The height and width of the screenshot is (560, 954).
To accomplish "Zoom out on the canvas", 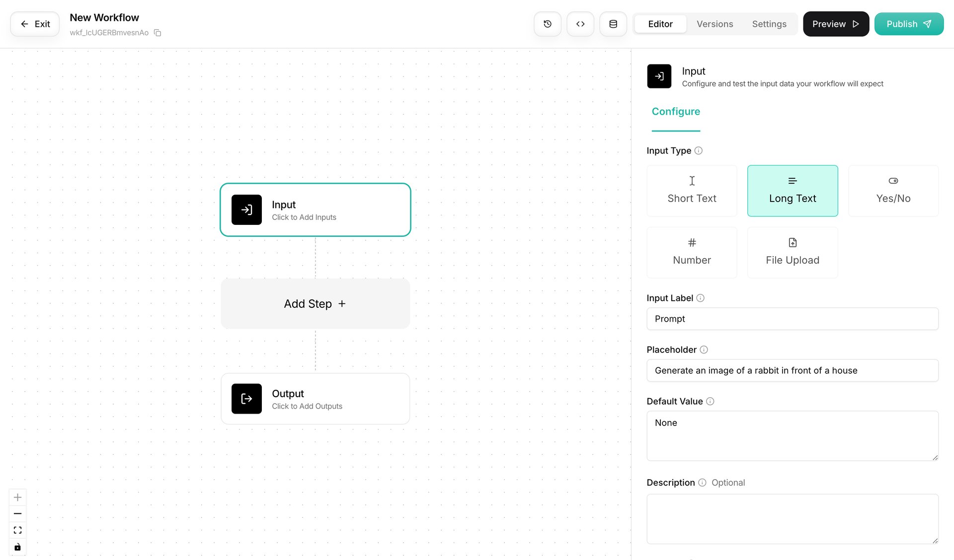I will (x=17, y=513).
